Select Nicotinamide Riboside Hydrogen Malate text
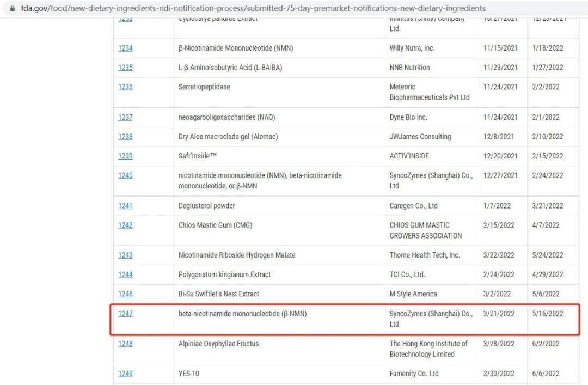This screenshot has width=588, height=385. 237,255
